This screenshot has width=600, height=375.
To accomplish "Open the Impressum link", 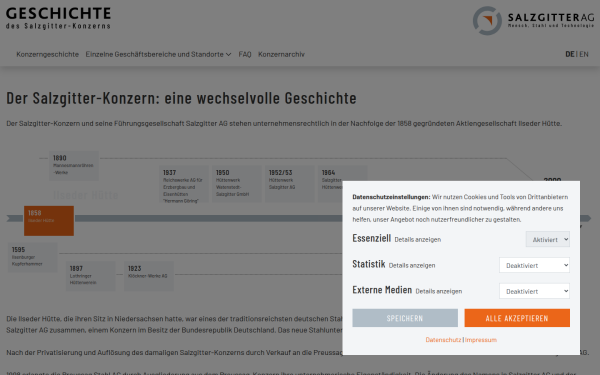I will [481, 340].
